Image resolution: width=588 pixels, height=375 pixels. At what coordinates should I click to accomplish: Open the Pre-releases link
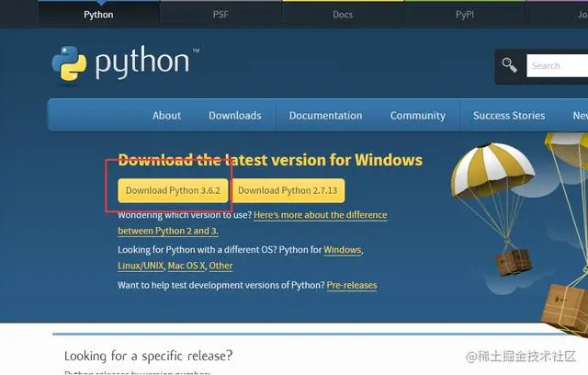(x=352, y=285)
